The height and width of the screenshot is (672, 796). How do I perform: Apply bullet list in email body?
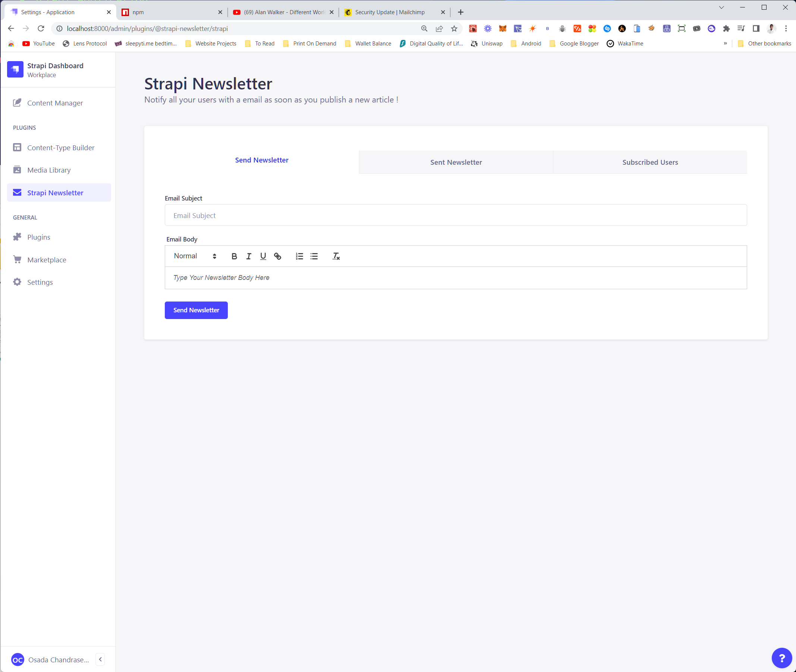click(314, 256)
